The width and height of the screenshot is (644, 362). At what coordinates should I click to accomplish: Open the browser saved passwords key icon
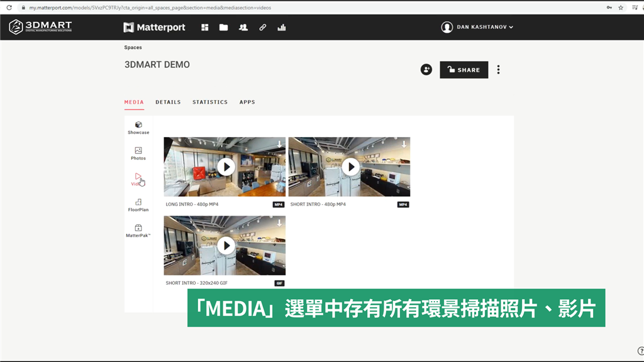[609, 8]
